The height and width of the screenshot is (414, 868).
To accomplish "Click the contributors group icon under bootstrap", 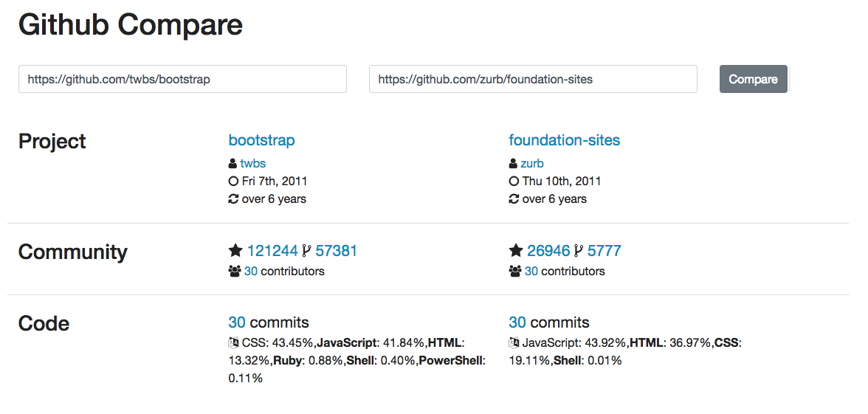I will (x=235, y=272).
